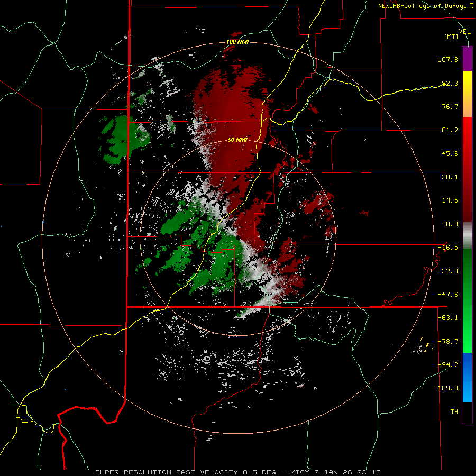The width and height of the screenshot is (476, 476).
Task: Select the -47.6 scale value
Action: click(x=448, y=295)
